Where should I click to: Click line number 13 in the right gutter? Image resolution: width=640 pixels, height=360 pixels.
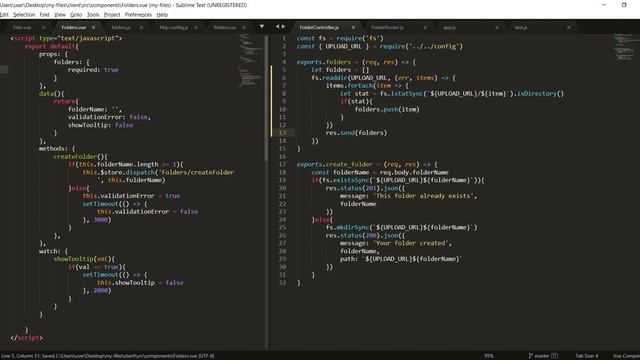[x=282, y=133]
